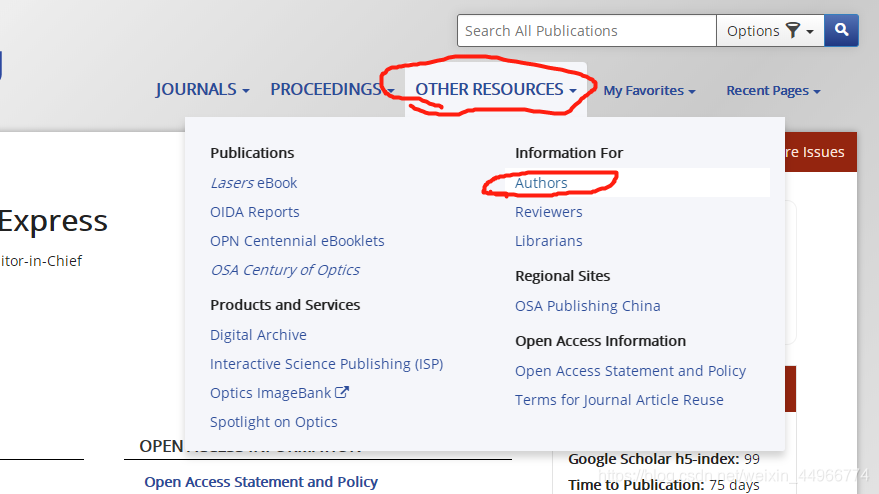Screen dimensions: 879x494
Task: Select Interactive Science Publishing (ISP)
Action: pyautogui.click(x=327, y=364)
